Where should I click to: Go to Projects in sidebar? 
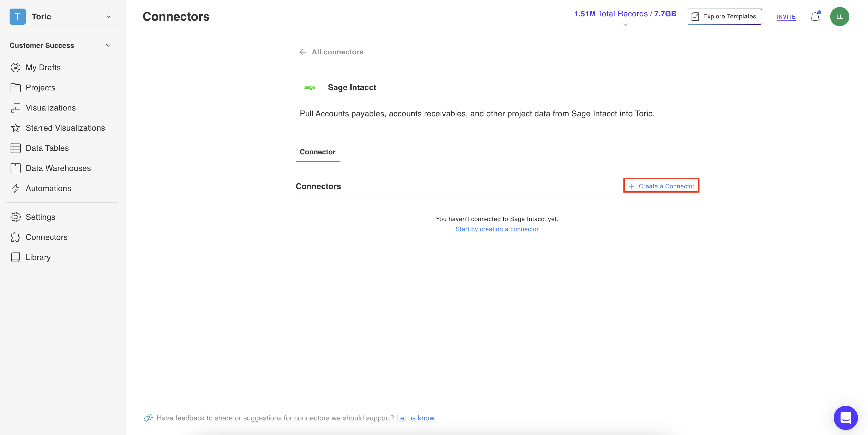[41, 88]
